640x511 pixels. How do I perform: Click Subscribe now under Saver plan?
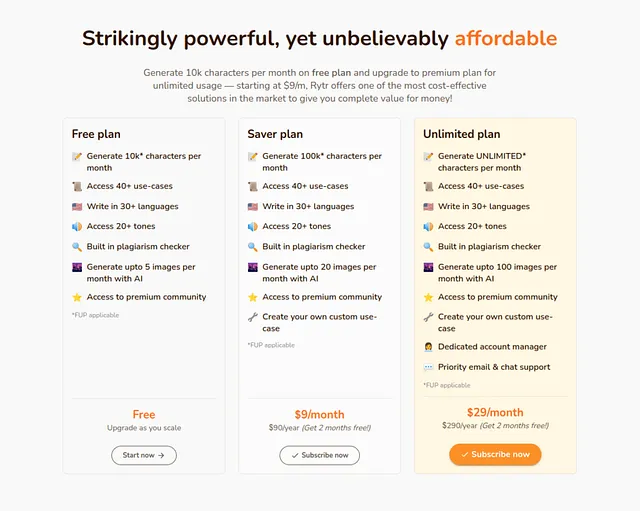pyautogui.click(x=320, y=455)
